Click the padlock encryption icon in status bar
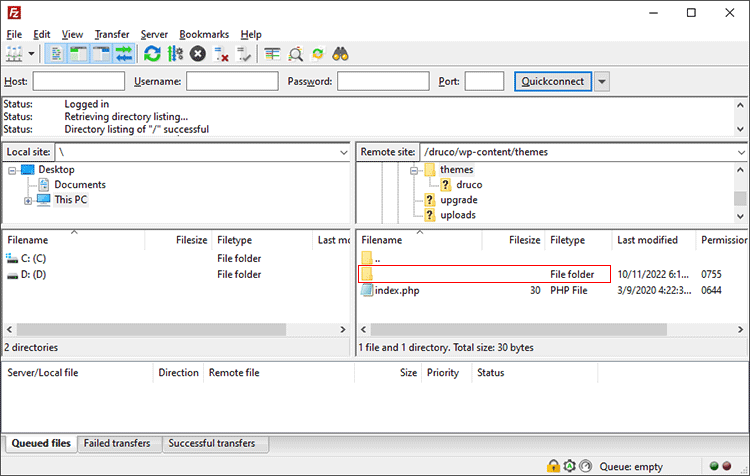Viewport: 750px width, 476px height. pyautogui.click(x=552, y=466)
